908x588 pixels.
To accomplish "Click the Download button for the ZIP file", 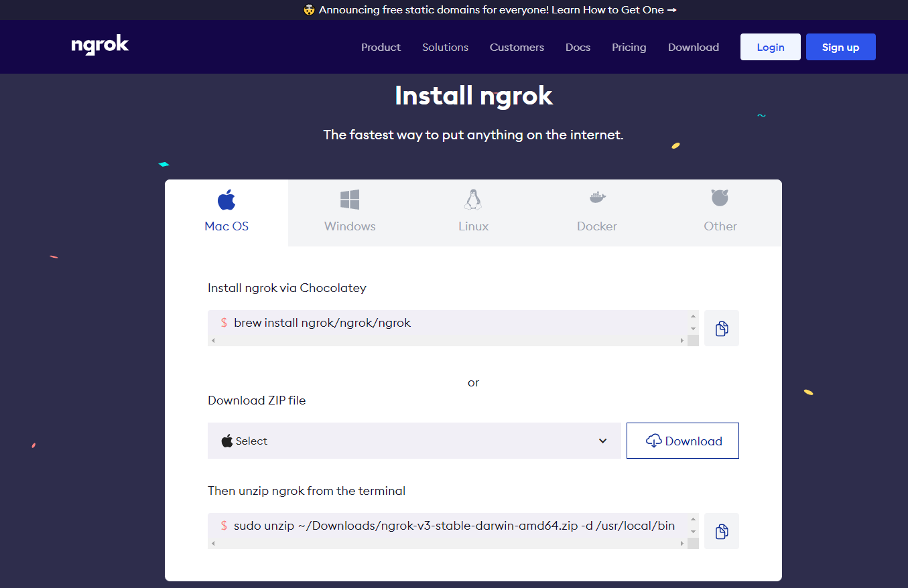I will click(x=682, y=441).
